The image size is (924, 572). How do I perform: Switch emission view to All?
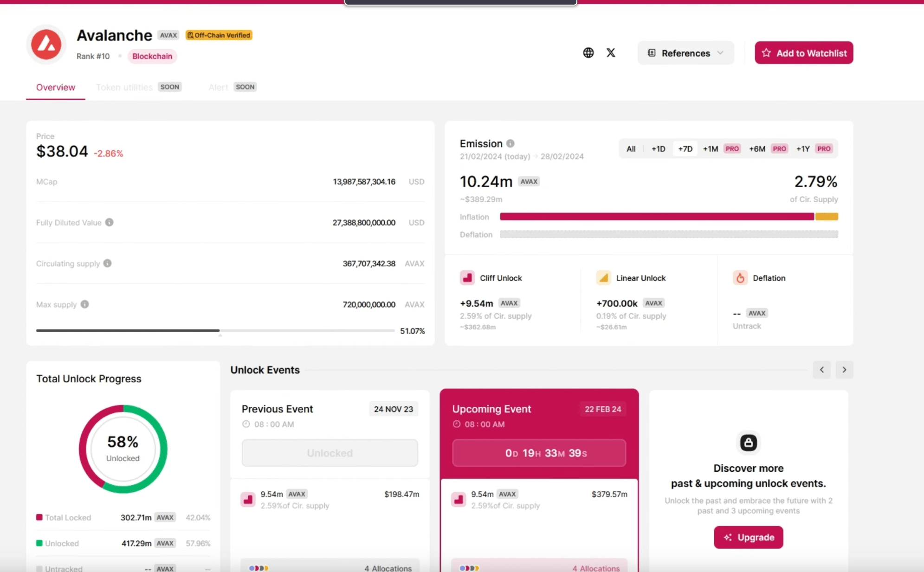(x=630, y=148)
